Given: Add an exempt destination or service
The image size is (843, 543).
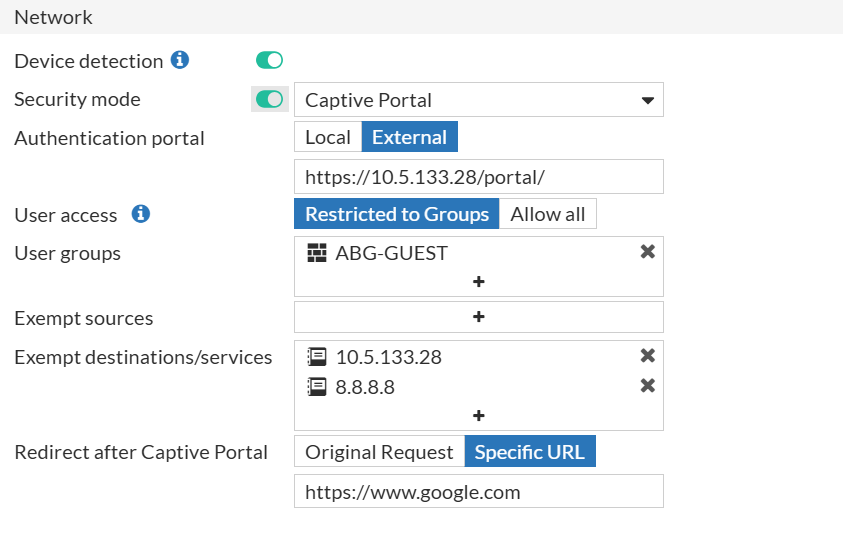Looking at the screenshot, I should [x=478, y=415].
